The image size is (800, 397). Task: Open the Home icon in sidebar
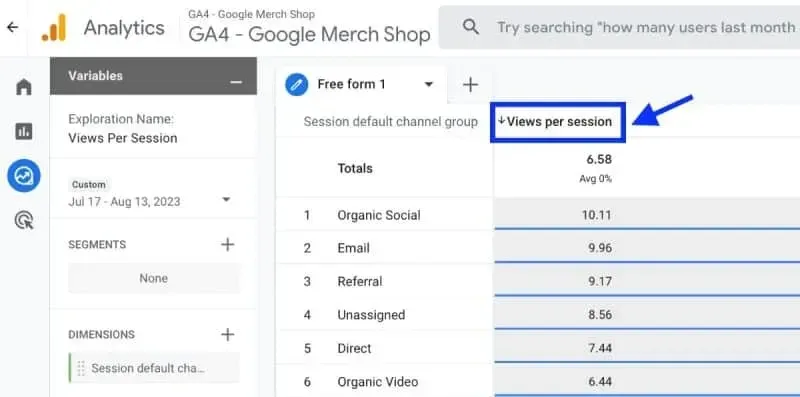point(23,87)
